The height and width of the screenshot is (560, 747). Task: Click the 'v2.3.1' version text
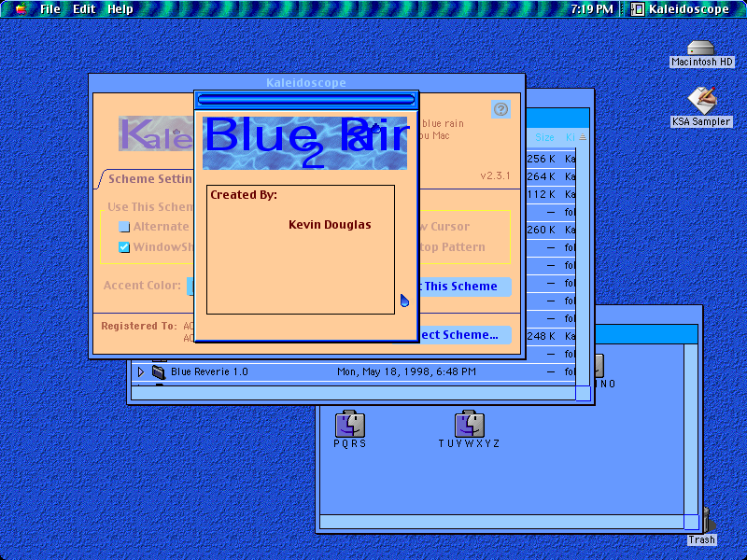[496, 175]
